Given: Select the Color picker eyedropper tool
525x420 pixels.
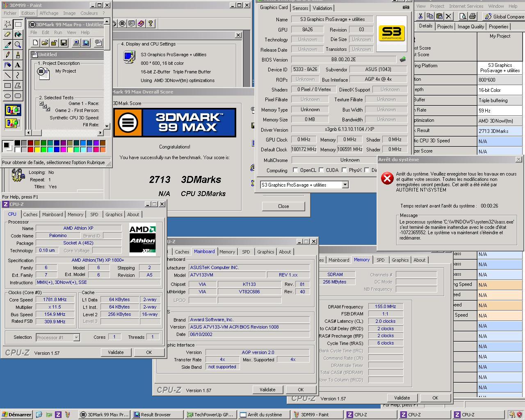Looking at the screenshot, I should [x=7, y=45].
